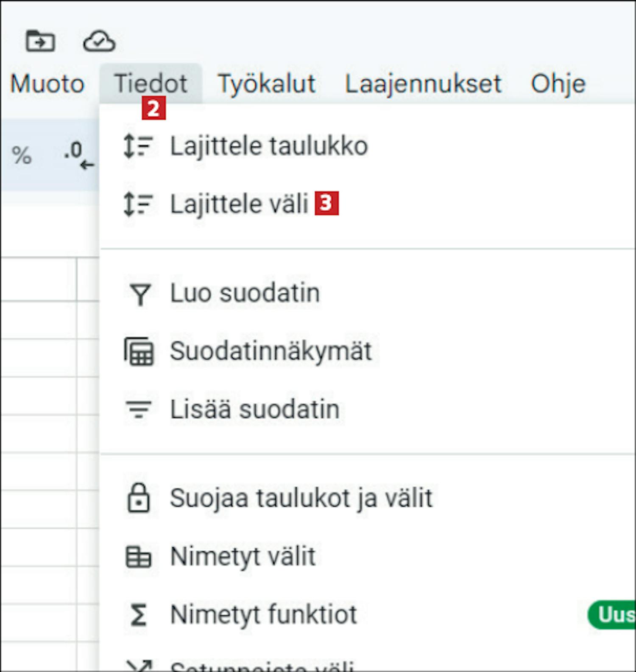Viewport: 636px width, 672px height.
Task: Click the Lisää suodatin filter lines icon
Action: (139, 409)
